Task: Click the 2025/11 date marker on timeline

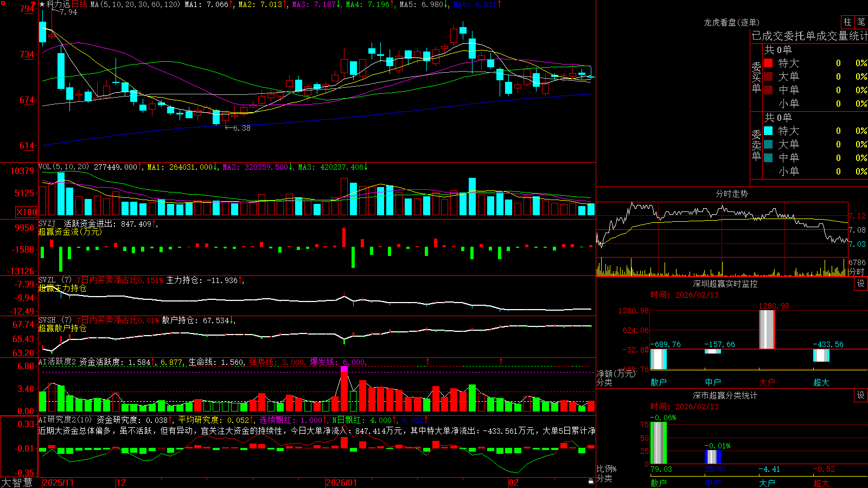Action: [58, 483]
